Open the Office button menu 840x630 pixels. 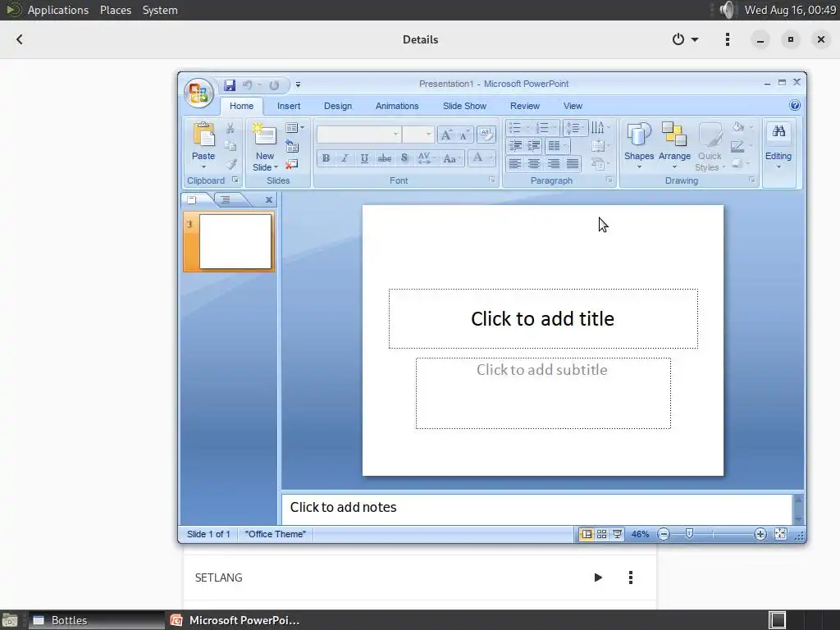click(199, 93)
